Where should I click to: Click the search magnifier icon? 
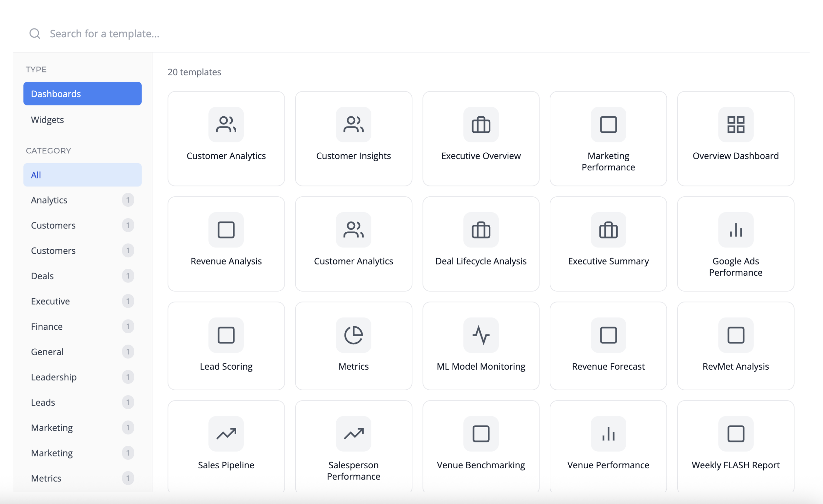tap(35, 33)
